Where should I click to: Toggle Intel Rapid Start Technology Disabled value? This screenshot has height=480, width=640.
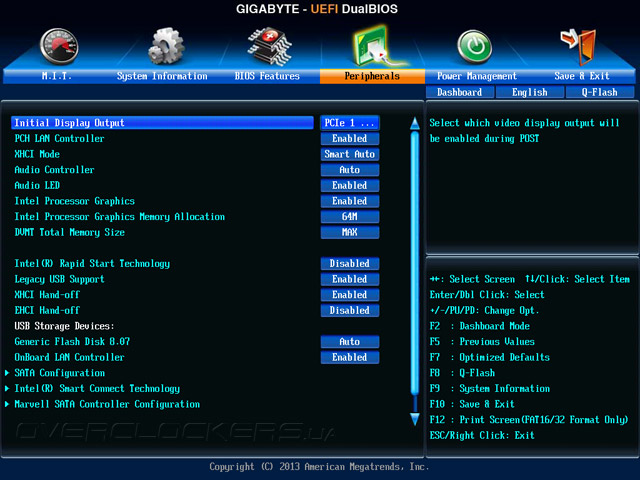coord(349,263)
